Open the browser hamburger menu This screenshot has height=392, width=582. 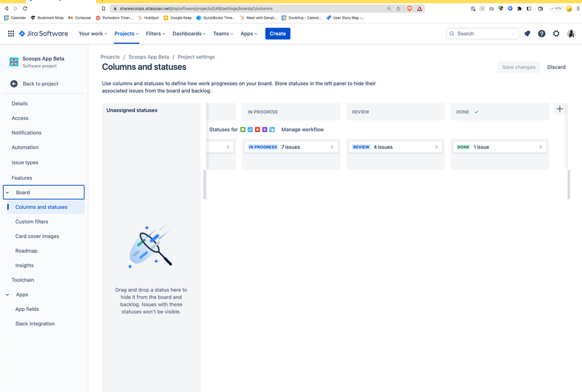pyautogui.click(x=578, y=9)
